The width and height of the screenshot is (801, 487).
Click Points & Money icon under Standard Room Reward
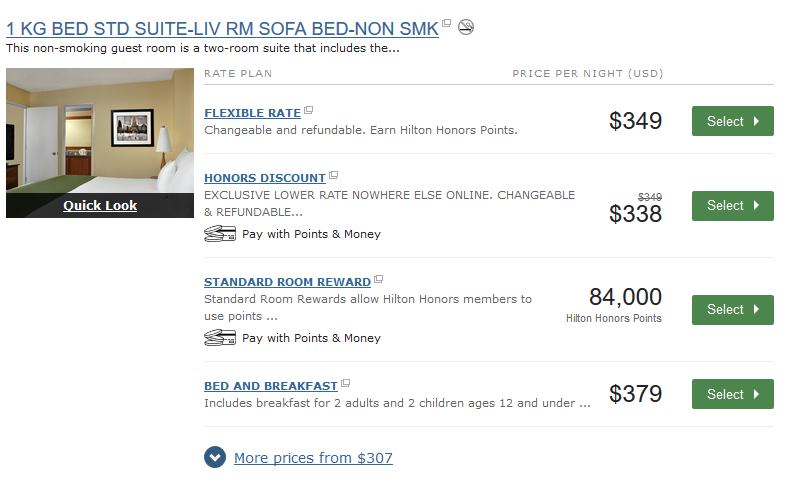click(x=220, y=338)
